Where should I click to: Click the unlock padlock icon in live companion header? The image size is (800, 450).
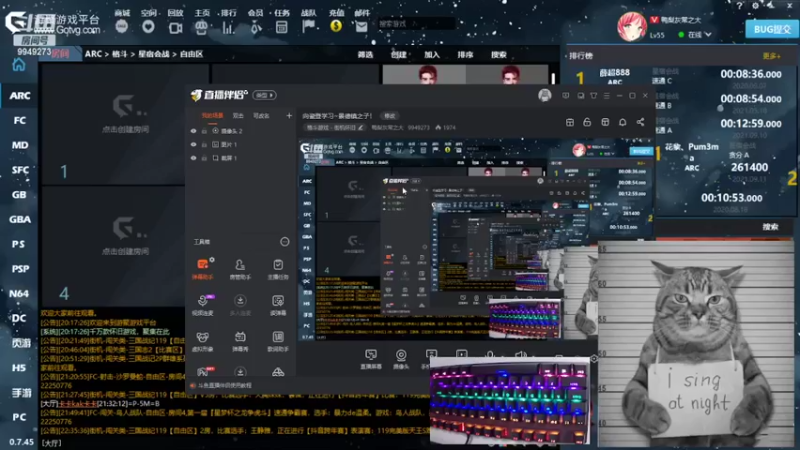pos(587,122)
